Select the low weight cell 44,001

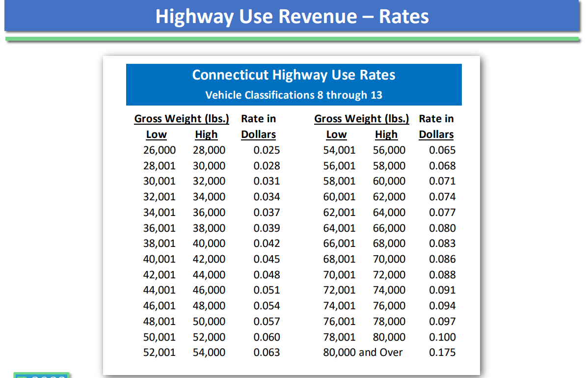[160, 290]
